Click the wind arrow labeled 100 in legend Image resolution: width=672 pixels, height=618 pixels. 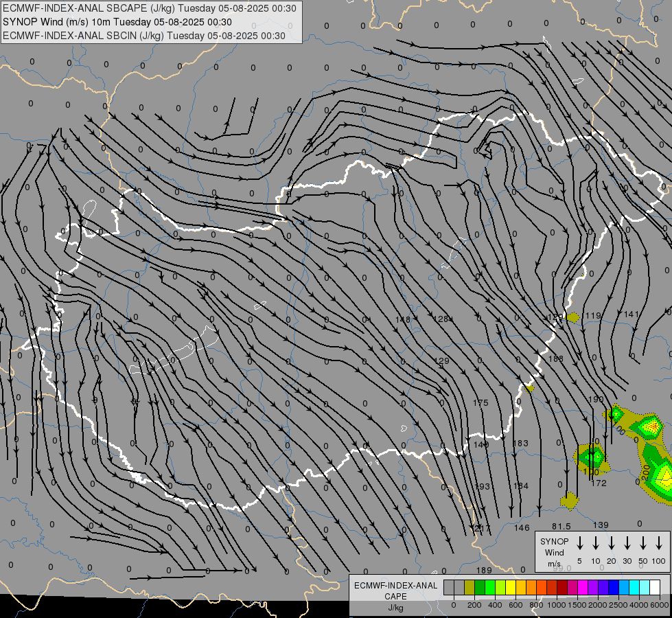659,543
